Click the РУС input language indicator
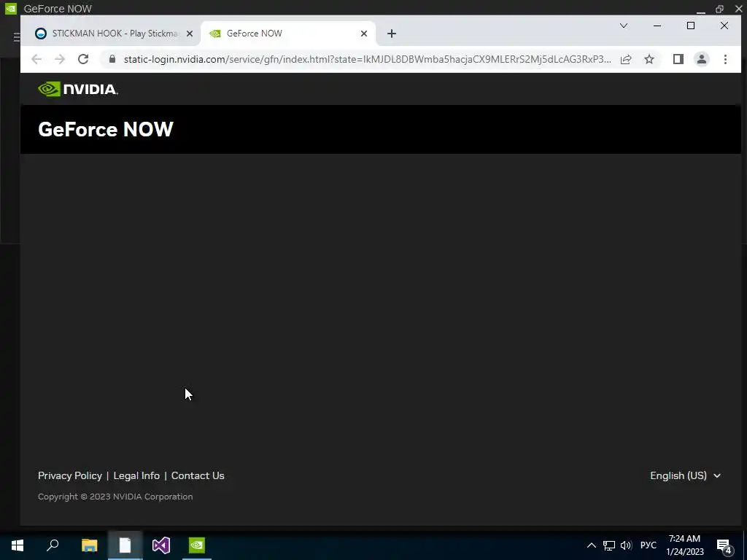 point(649,545)
